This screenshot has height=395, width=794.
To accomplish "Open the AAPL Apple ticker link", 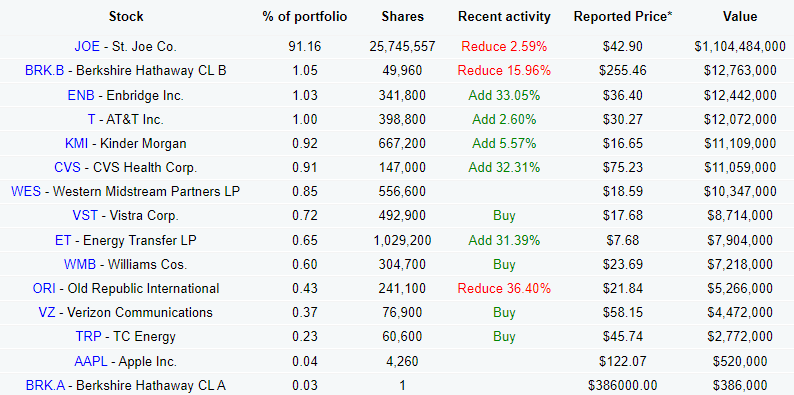I will point(91,362).
